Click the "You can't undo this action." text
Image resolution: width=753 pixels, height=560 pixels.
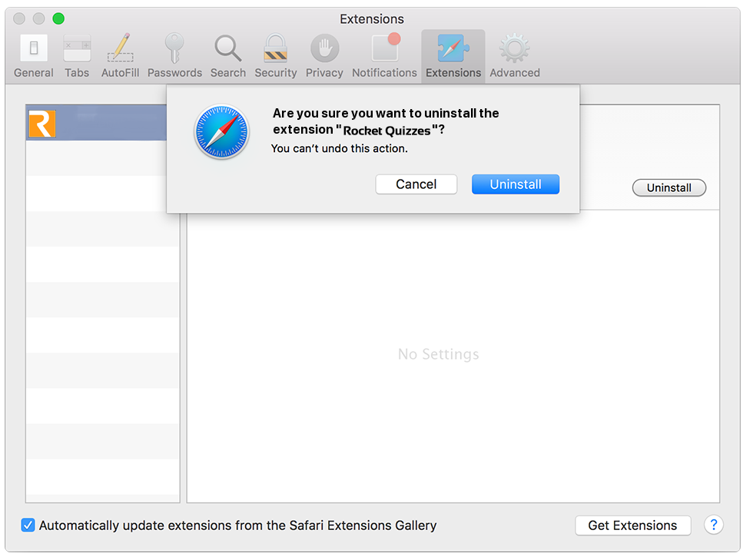point(340,148)
